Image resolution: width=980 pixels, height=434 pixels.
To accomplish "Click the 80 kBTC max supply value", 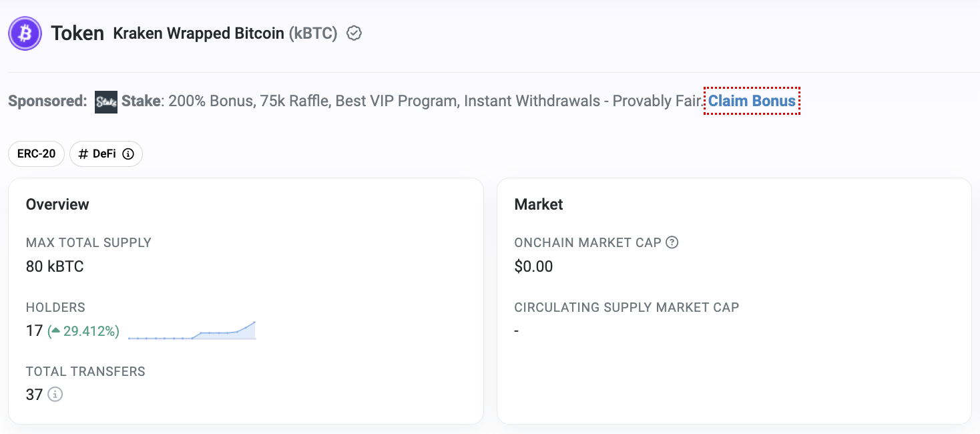I will 55,266.
